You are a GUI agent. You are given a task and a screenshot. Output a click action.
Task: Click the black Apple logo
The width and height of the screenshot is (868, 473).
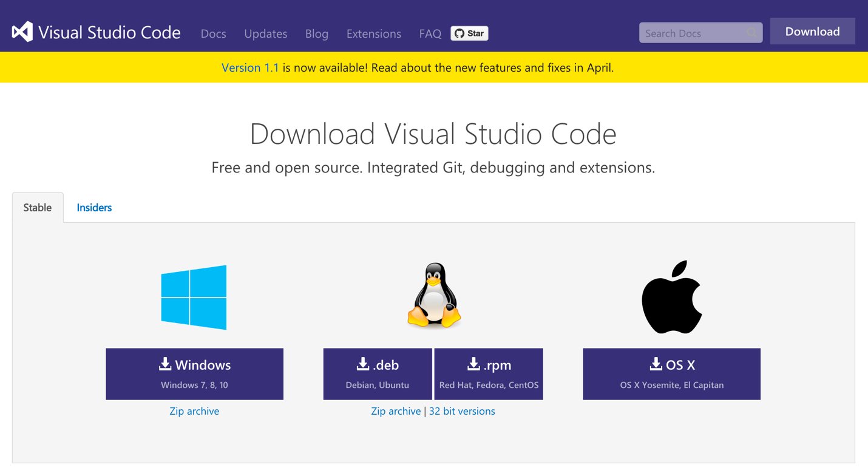(671, 298)
